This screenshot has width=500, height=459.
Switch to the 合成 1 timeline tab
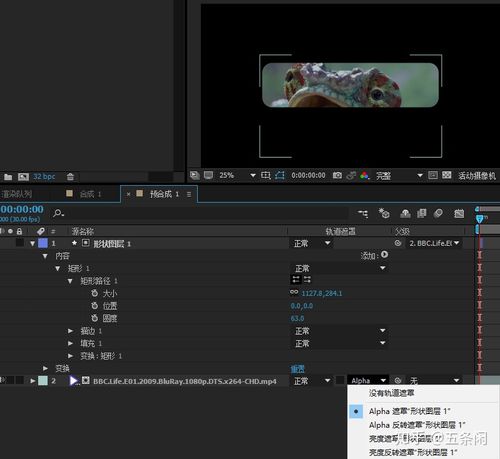90,194
